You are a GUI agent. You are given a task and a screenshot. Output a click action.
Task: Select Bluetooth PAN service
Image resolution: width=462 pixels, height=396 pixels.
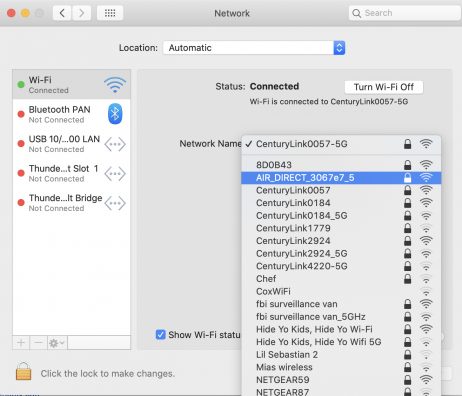tap(71, 114)
